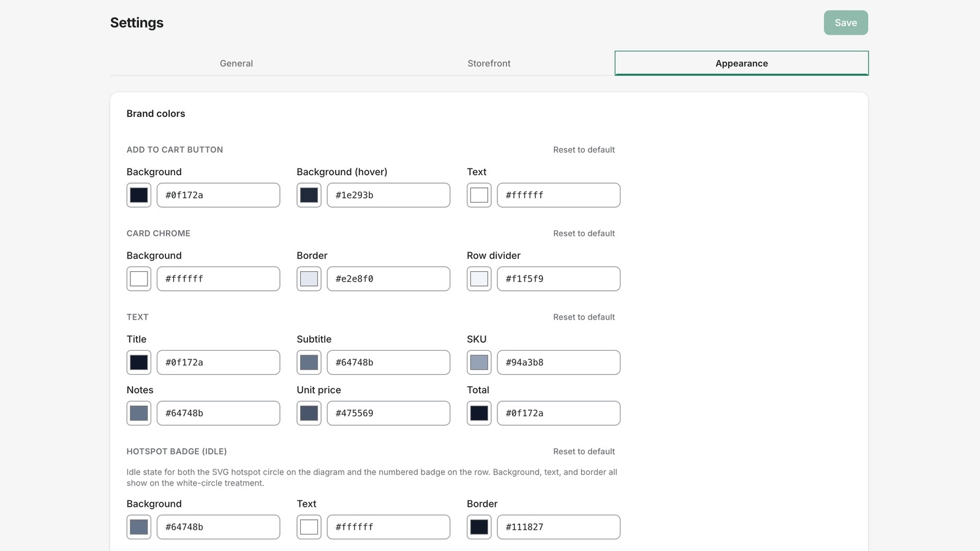Viewport: 980px width, 551px height.
Task: Open Hotspot Badge Border color swatch
Action: tap(479, 527)
